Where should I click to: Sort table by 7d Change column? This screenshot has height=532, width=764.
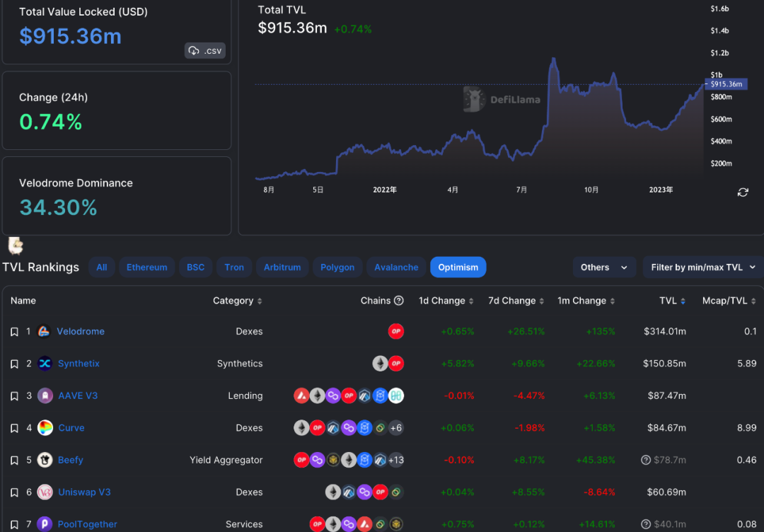tap(516, 301)
